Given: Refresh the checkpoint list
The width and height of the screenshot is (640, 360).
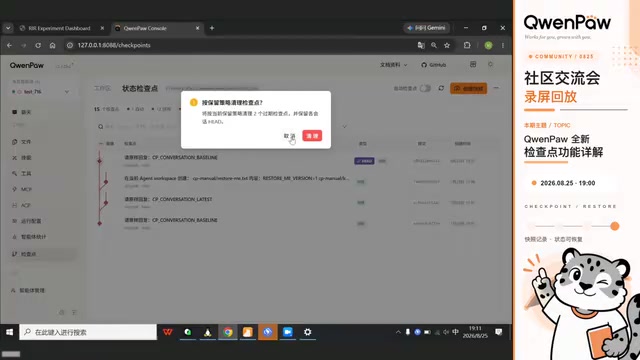Looking at the screenshot, I should pos(441,88).
